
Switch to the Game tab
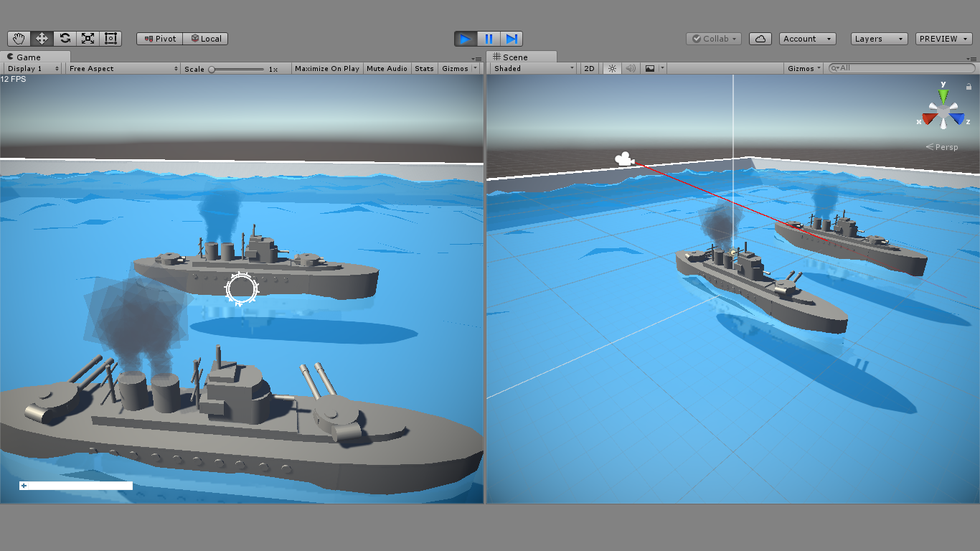point(36,57)
